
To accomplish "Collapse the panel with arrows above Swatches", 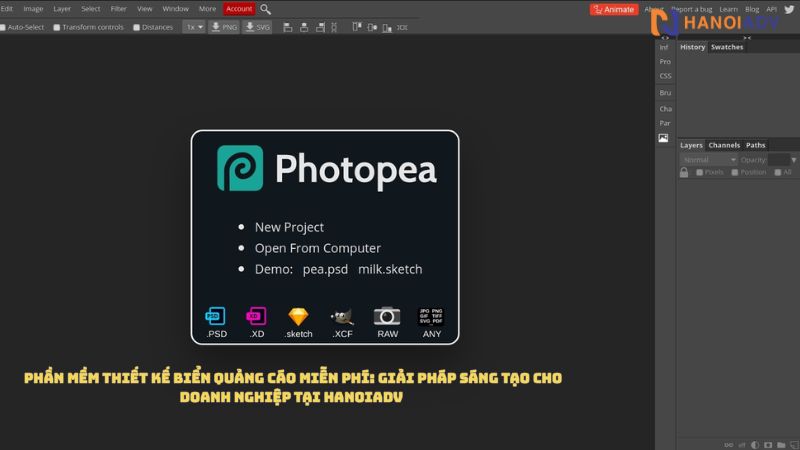I will 747,38.
